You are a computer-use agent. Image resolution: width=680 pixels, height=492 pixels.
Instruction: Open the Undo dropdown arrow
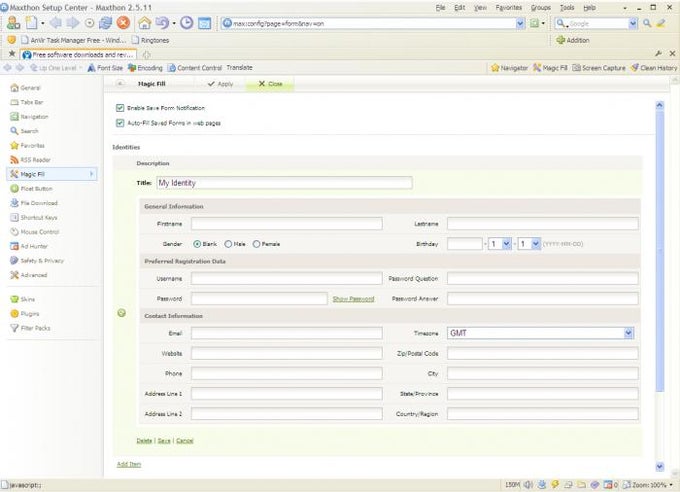(x=174, y=23)
